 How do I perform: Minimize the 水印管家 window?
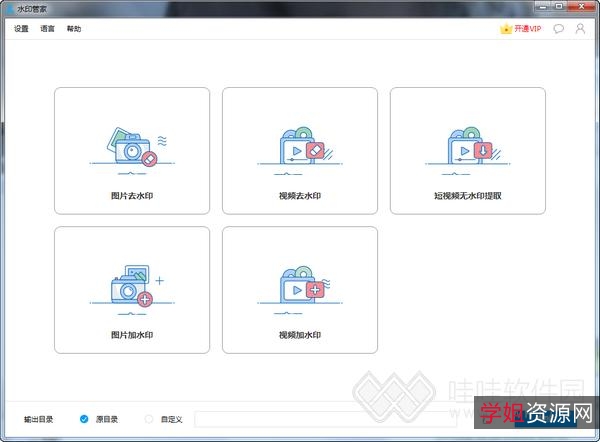pyautogui.click(x=543, y=6)
